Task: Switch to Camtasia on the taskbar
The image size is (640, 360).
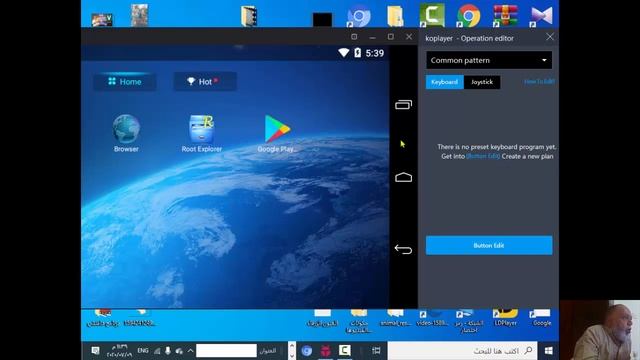Action: 344,351
